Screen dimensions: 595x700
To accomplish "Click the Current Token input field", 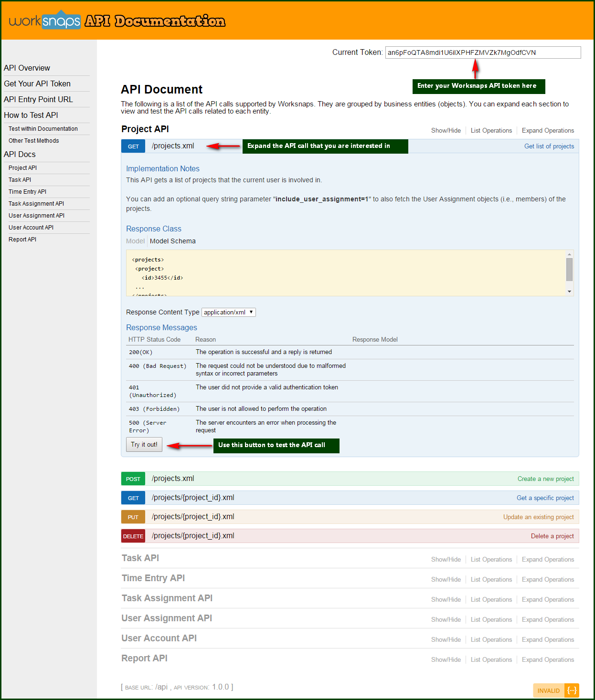I will click(x=483, y=52).
